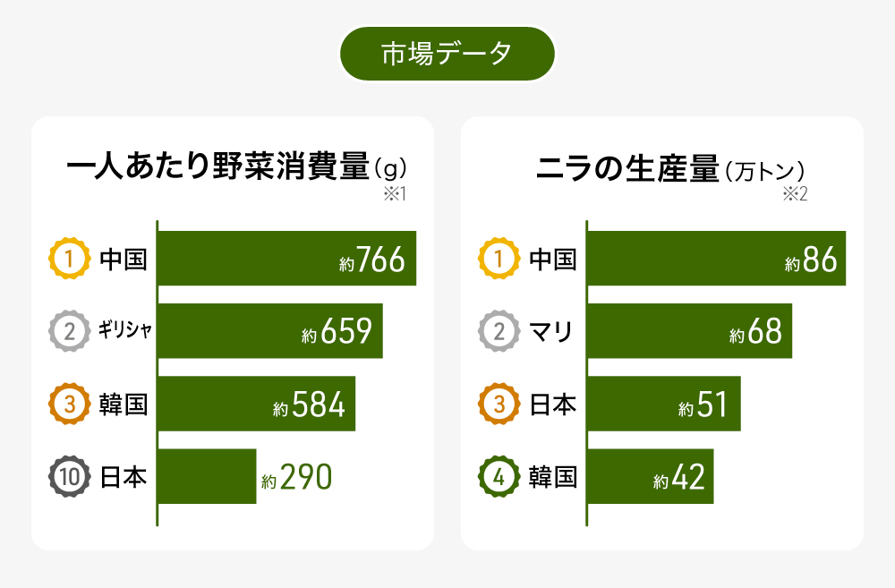Click the bronze rank 3 badge in vegetable consumption chart
Viewport: 895px width, 588px height.
click(69, 405)
